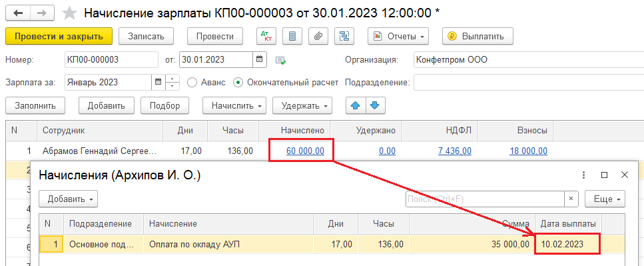Close the Начисления (Архипов И. О.) window
The width and height of the screenshot is (644, 266).
coord(625,175)
